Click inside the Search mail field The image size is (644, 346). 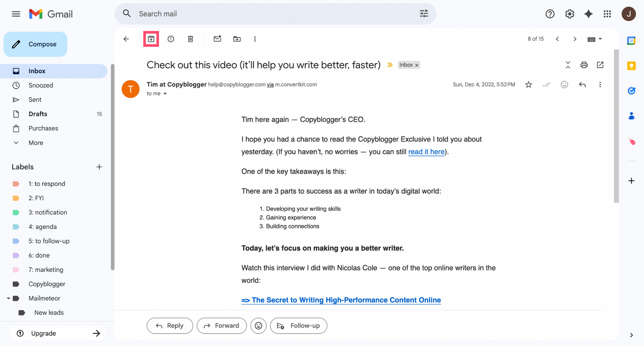pyautogui.click(x=232, y=14)
